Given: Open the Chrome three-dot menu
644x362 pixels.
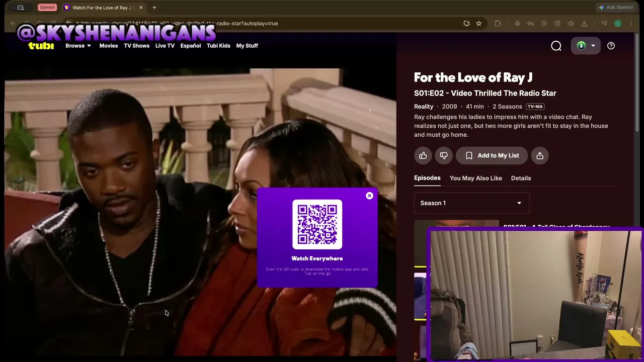Looking at the screenshot, I should [631, 23].
